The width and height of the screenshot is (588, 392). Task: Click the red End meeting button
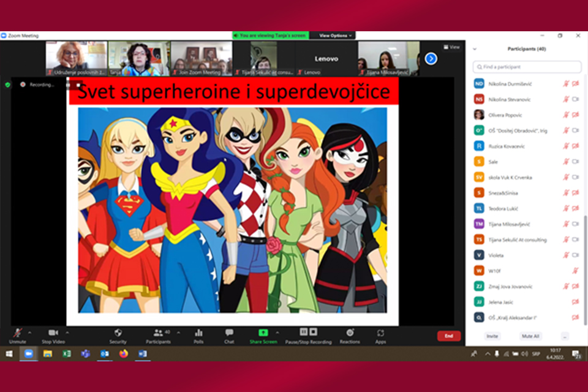(448, 336)
